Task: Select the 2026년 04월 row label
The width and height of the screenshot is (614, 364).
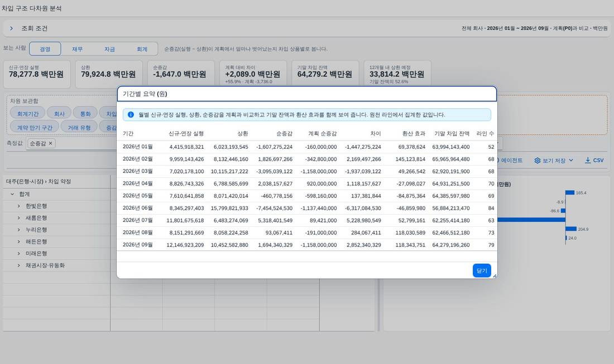Action: point(137,183)
